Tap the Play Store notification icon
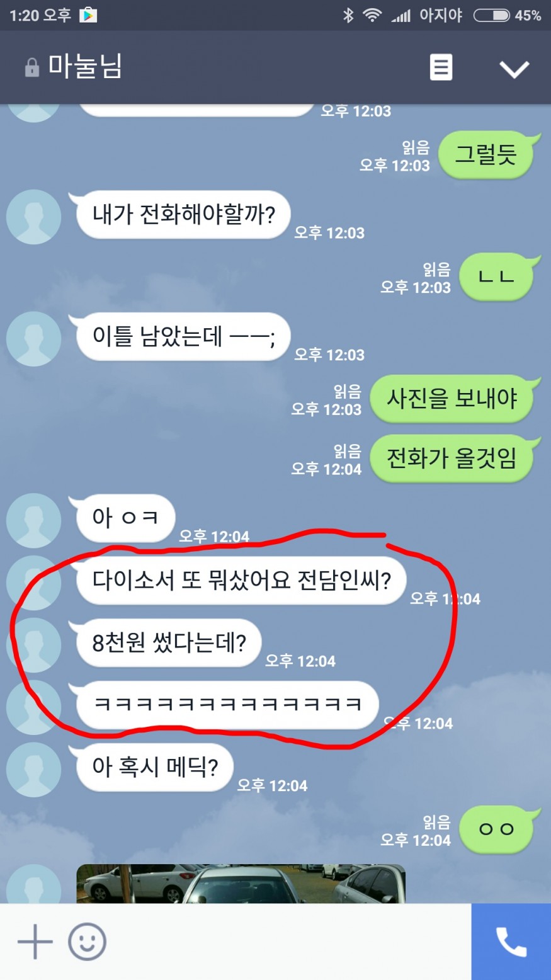The width and height of the screenshot is (551, 980). 88,15
